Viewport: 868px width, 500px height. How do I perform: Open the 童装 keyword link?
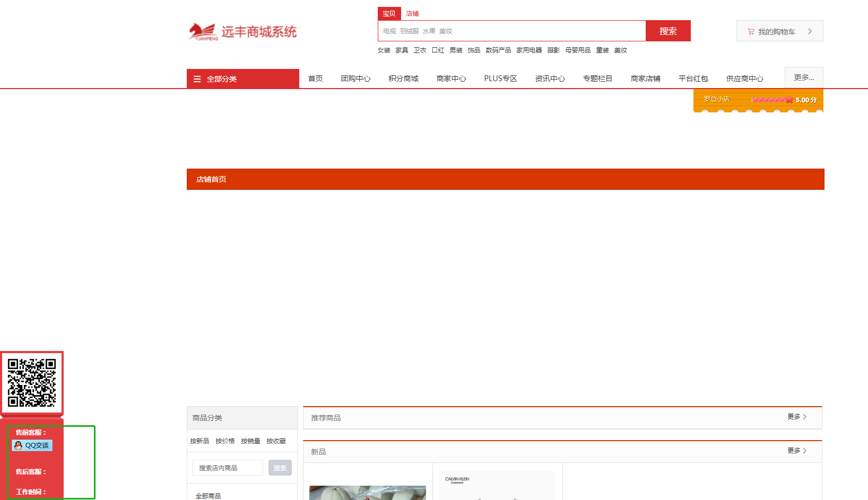coord(602,50)
